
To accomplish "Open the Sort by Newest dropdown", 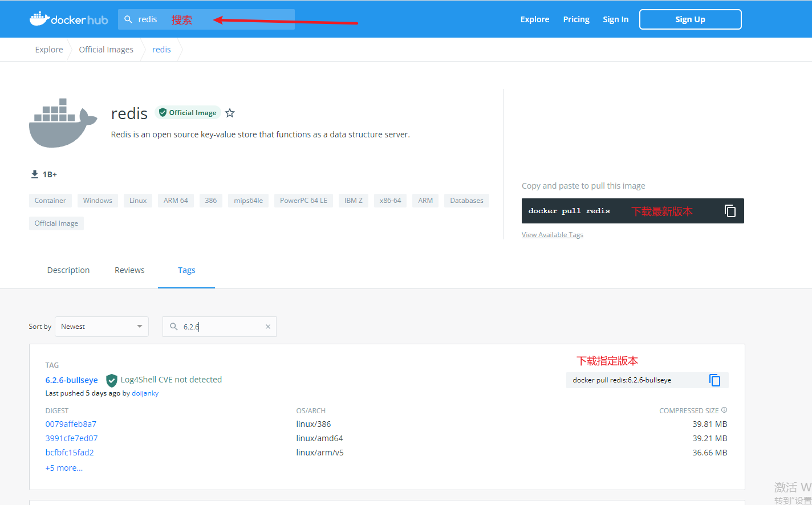I will (x=101, y=327).
